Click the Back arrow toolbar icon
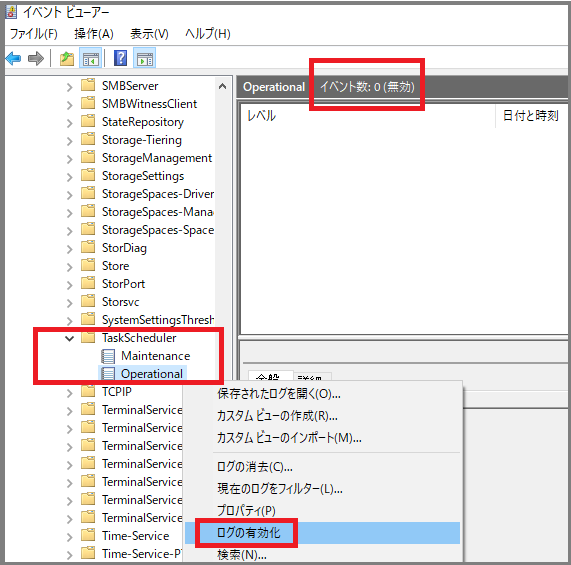Screen dimensions: 571x565 tap(13, 58)
